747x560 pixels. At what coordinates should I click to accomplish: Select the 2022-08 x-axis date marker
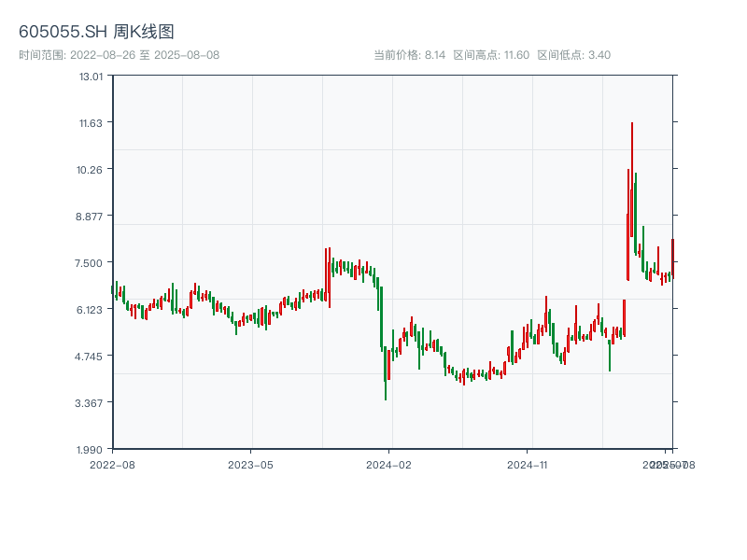(x=112, y=464)
